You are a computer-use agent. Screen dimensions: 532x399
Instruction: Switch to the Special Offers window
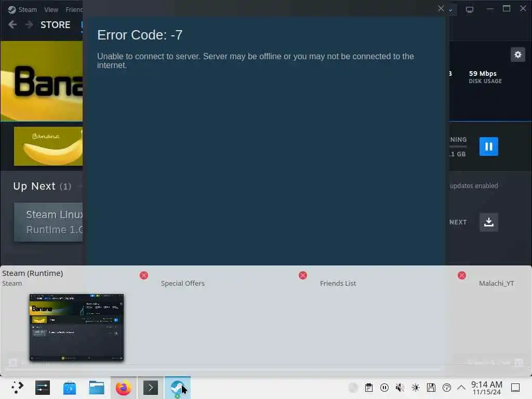pyautogui.click(x=182, y=283)
